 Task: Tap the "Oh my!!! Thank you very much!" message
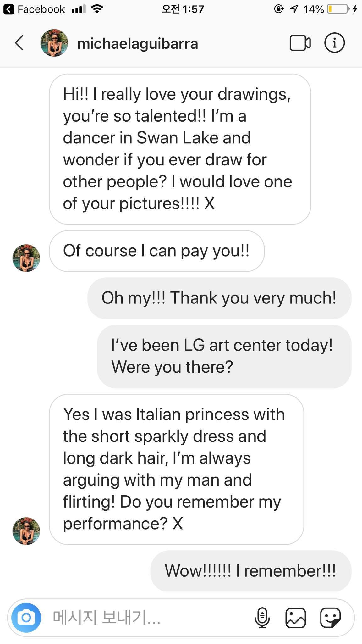click(x=219, y=298)
